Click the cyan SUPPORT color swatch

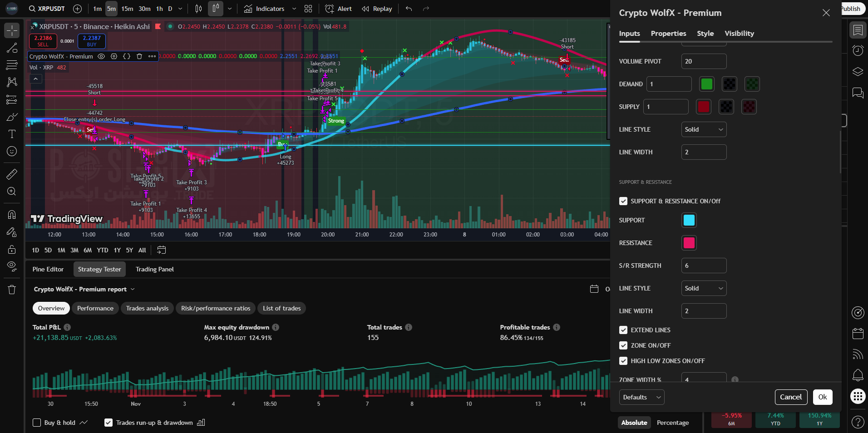689,220
